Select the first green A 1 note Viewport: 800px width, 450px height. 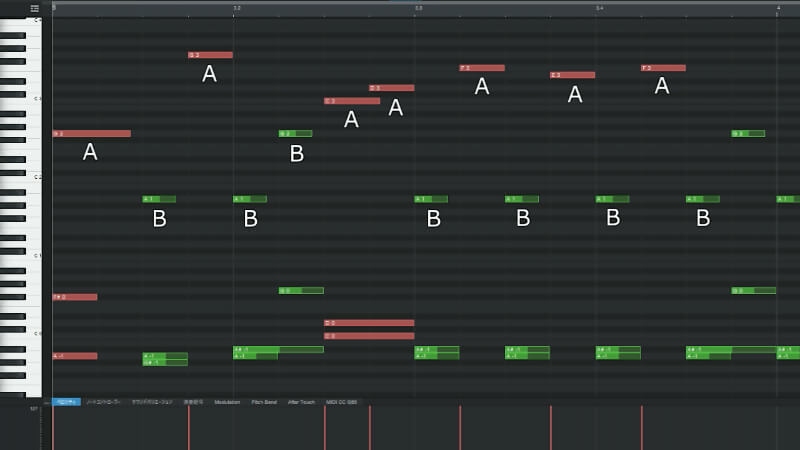(159, 199)
